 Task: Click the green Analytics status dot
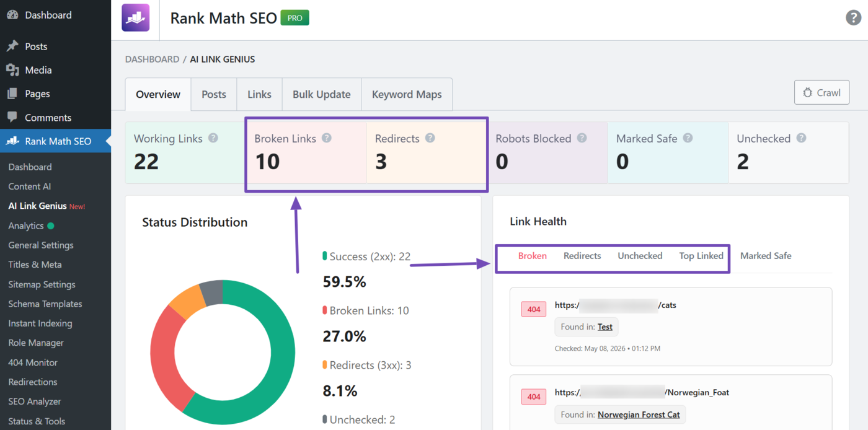[51, 226]
